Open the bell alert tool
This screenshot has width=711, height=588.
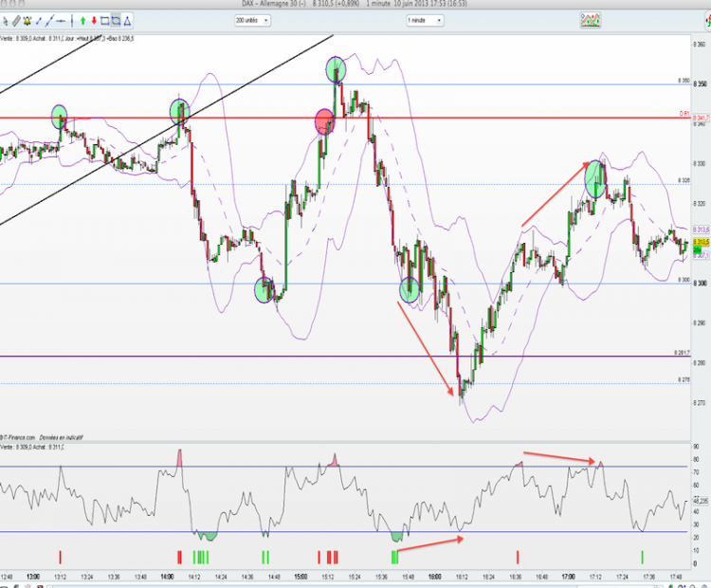tap(27, 21)
